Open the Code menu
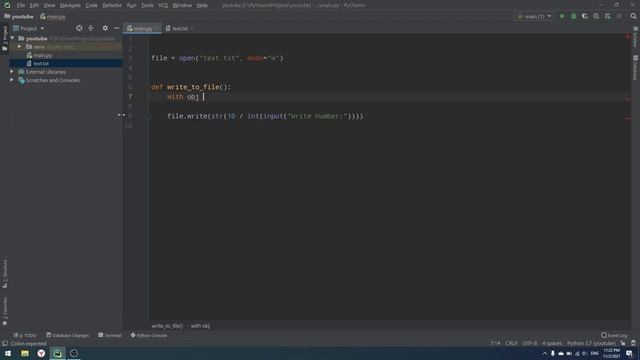The height and width of the screenshot is (360, 640). coord(91,5)
